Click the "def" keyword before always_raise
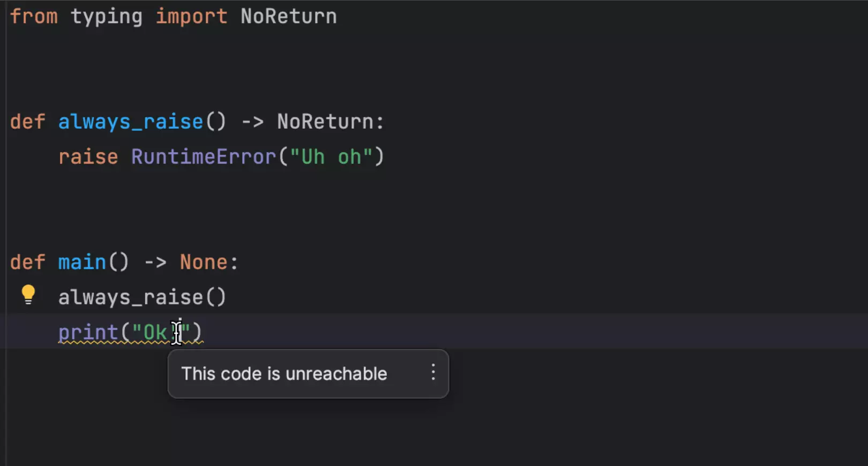This screenshot has width=868, height=466. point(27,122)
